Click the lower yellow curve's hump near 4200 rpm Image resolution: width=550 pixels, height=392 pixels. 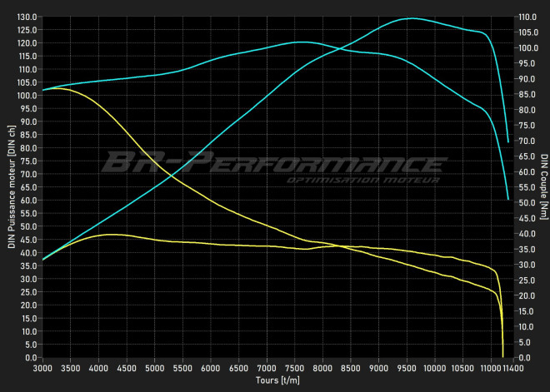110,235
